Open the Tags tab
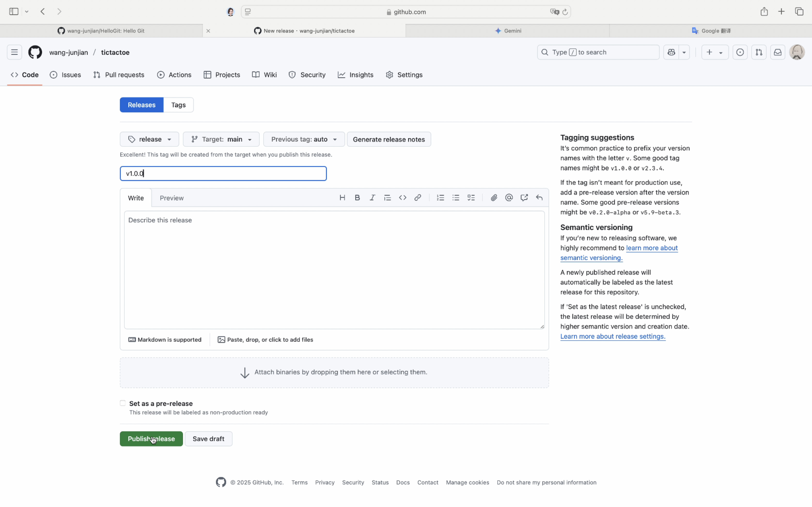 click(x=178, y=105)
